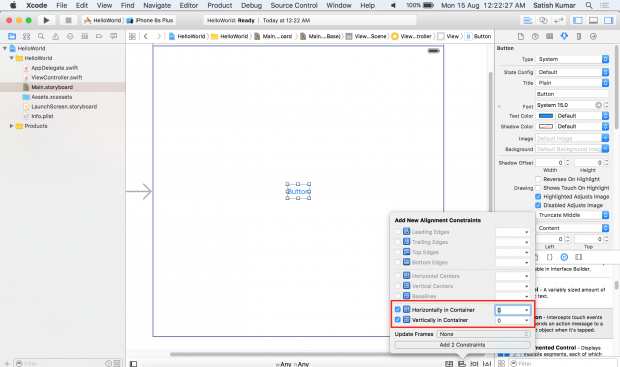Toggle the document outline button

133,364
